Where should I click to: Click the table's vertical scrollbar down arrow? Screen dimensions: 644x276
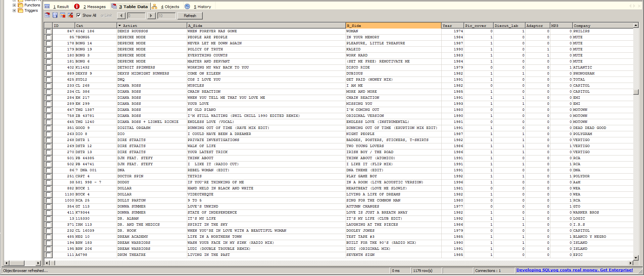pos(636,258)
